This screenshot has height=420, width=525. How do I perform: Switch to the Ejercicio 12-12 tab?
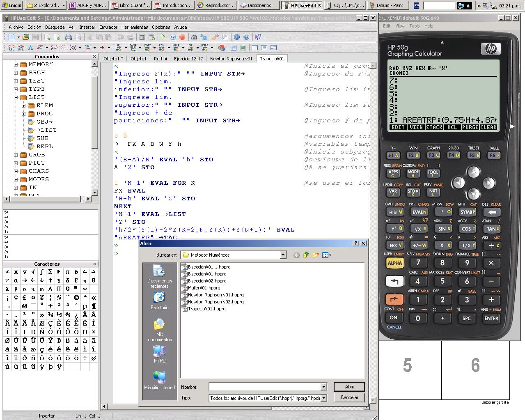click(x=188, y=59)
